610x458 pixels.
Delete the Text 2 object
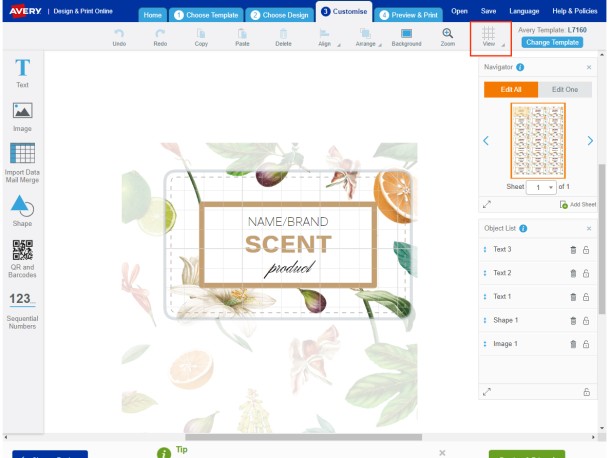pos(573,274)
